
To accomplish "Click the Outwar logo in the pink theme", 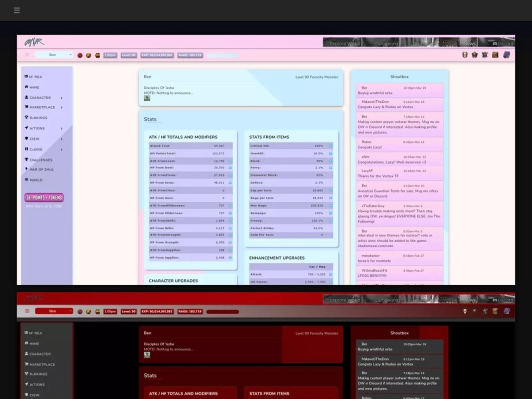I will [x=33, y=42].
